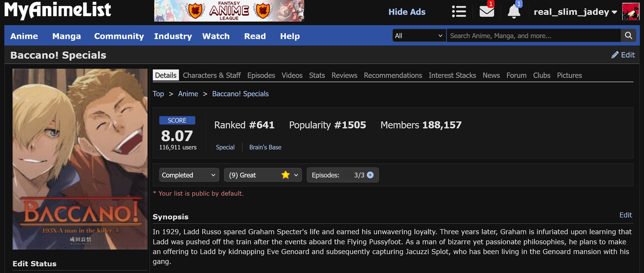
Task: Open the messages envelope icon
Action: tap(486, 11)
